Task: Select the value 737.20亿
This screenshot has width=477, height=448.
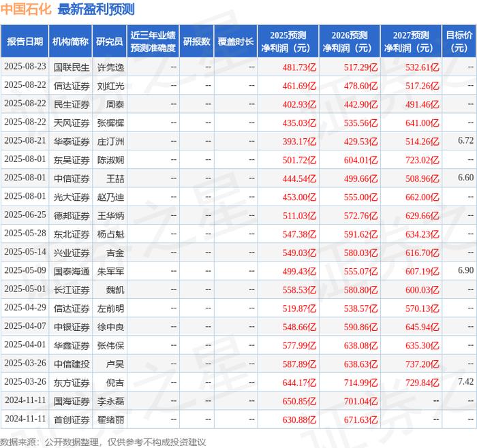Action: [422, 364]
